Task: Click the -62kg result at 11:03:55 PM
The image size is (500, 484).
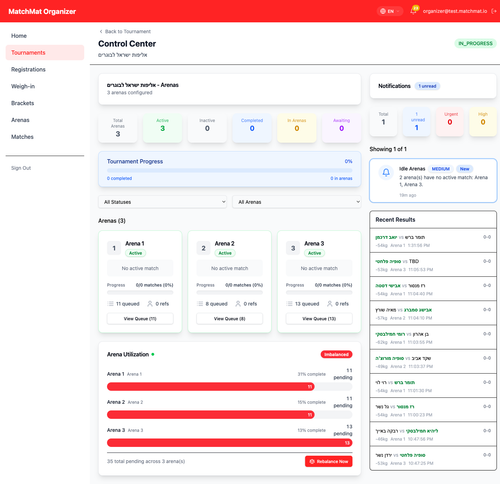Action: (433, 338)
